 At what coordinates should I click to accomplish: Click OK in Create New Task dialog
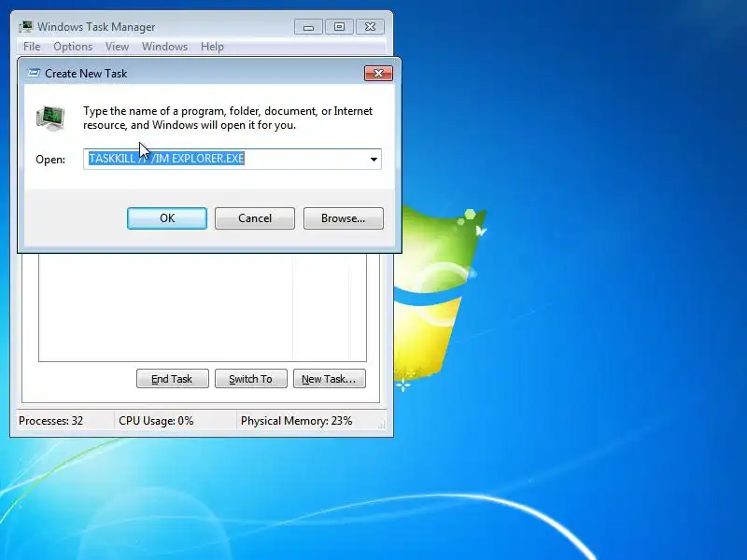[167, 218]
